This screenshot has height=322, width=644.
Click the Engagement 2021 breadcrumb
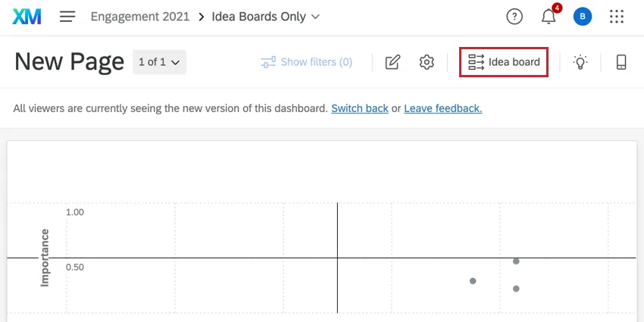[x=140, y=17]
